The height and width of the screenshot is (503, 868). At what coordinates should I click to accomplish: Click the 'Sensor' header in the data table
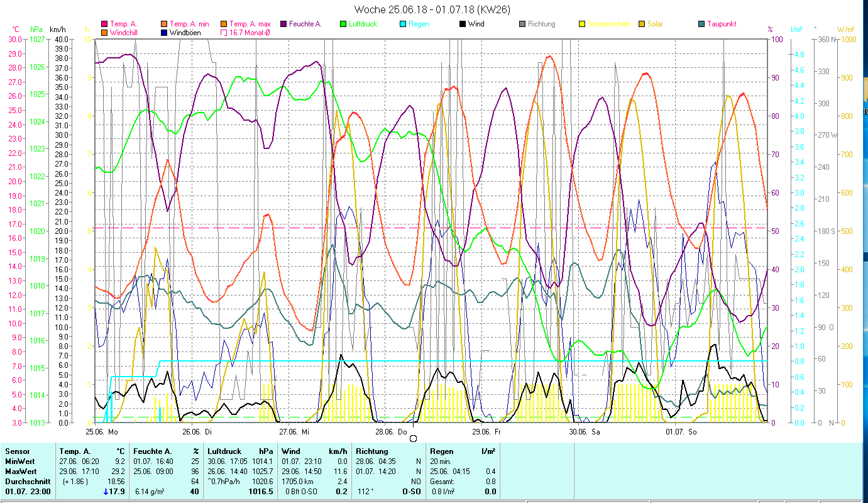16,451
